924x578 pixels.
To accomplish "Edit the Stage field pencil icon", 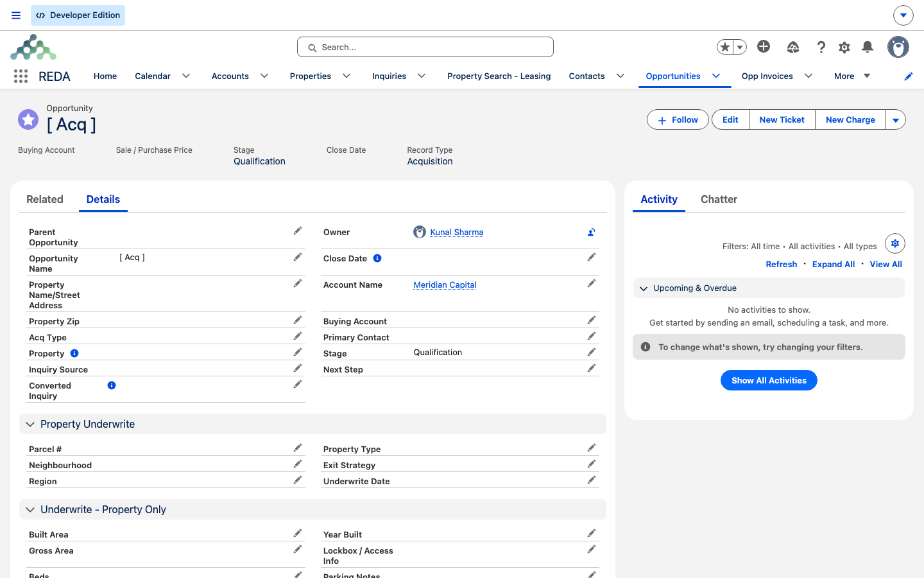I will (x=592, y=352).
